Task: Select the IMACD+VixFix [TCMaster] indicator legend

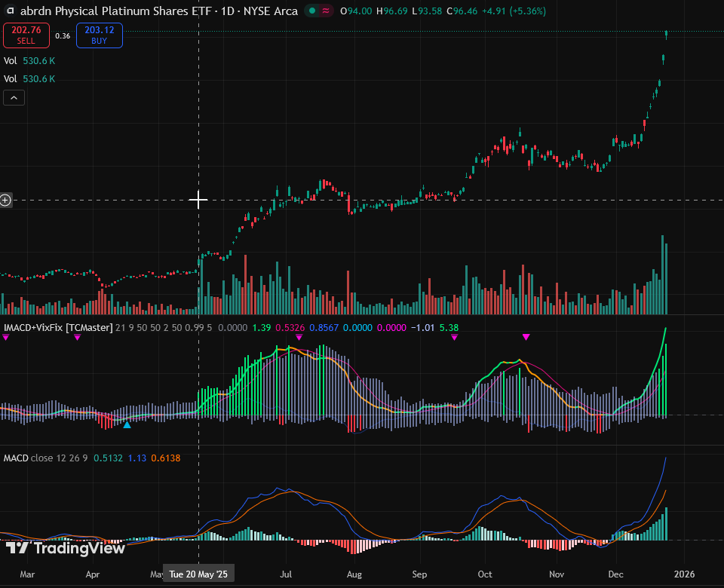Action: [x=58, y=328]
